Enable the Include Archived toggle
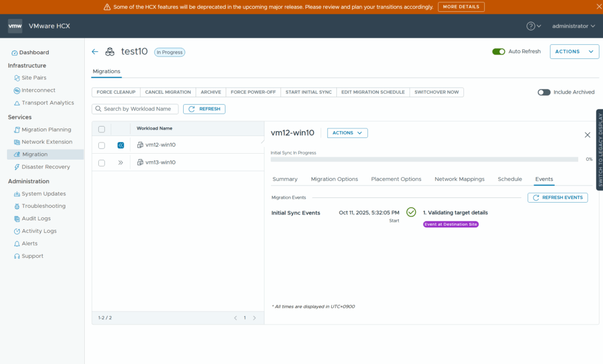Image resolution: width=603 pixels, height=364 pixels. (x=544, y=92)
